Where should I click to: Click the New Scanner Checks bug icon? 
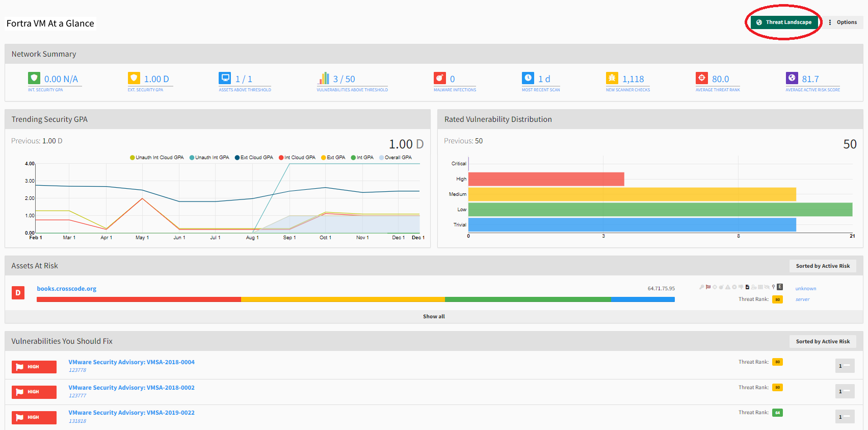click(x=612, y=78)
